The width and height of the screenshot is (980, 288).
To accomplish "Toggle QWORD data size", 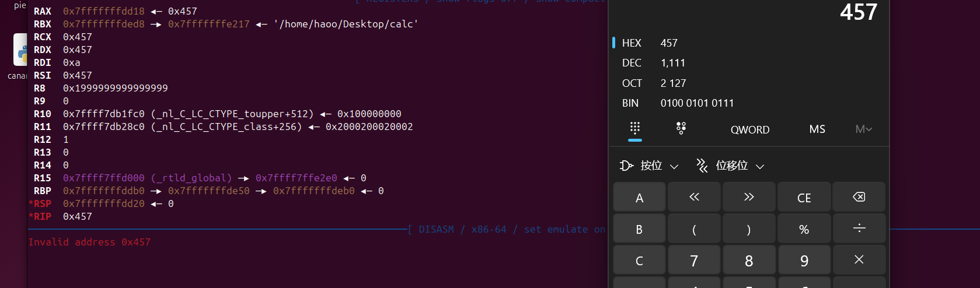I will coord(750,129).
